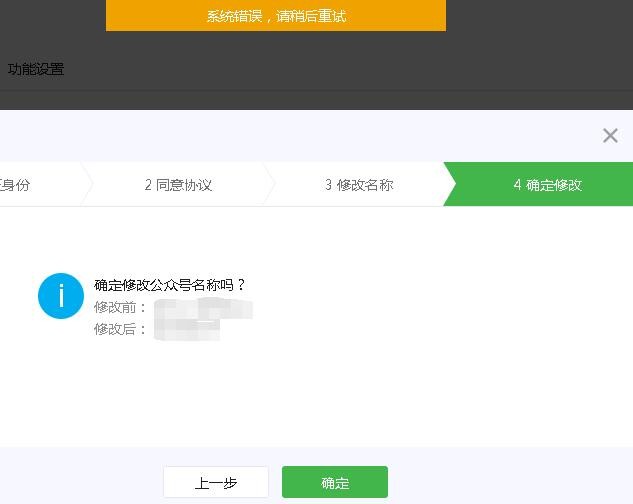The width and height of the screenshot is (633, 504).
Task: Go back with the 上一步 button
Action: pyautogui.click(x=216, y=482)
